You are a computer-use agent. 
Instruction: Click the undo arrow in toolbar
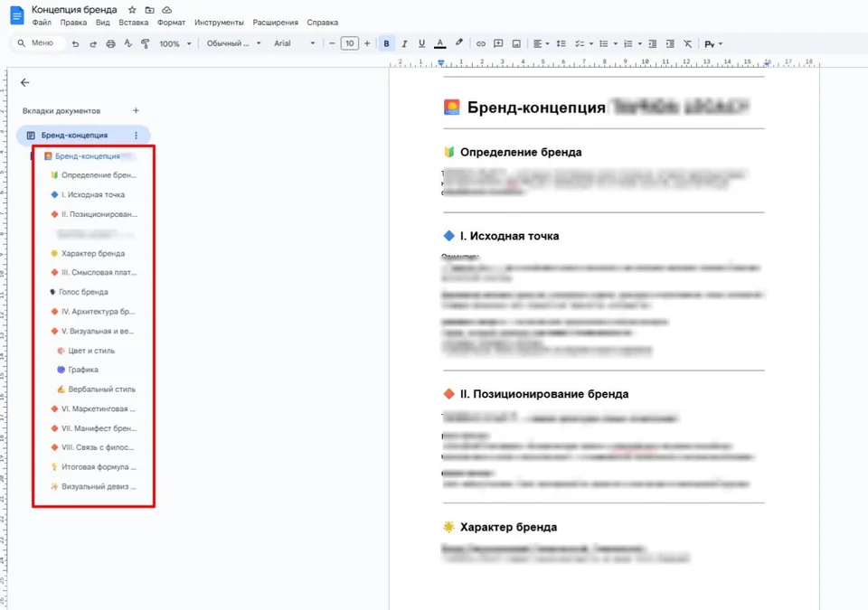click(x=75, y=43)
